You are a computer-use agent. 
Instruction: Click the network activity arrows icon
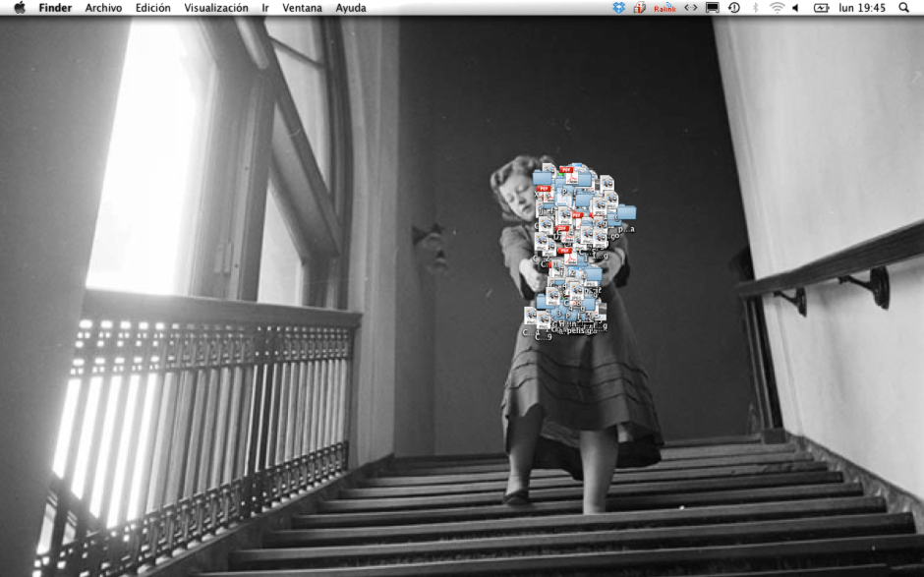[689, 8]
